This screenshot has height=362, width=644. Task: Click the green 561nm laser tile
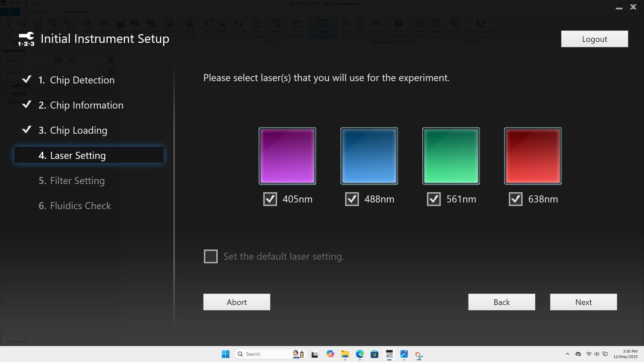tap(451, 156)
